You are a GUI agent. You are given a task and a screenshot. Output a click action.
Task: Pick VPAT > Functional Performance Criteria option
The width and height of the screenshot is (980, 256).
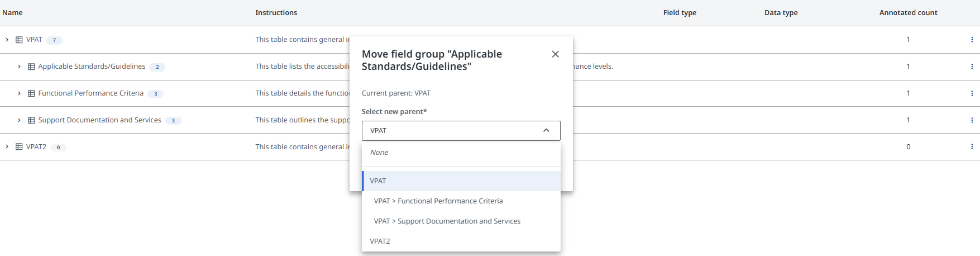click(438, 201)
